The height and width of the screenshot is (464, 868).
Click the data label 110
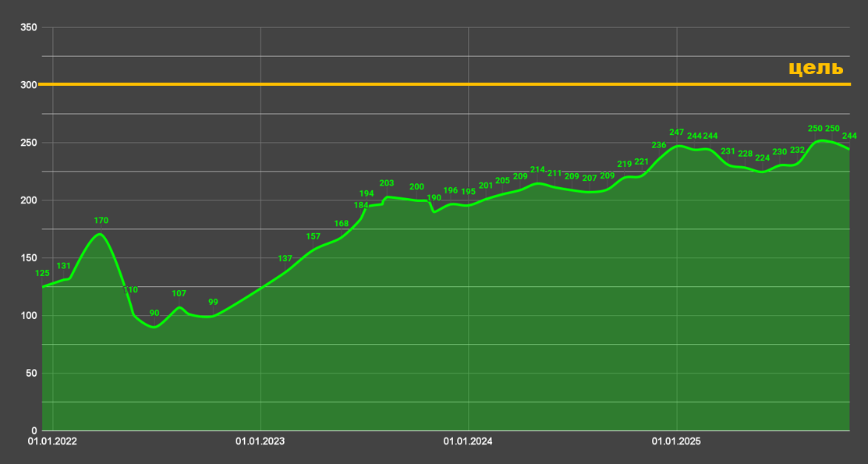click(131, 289)
